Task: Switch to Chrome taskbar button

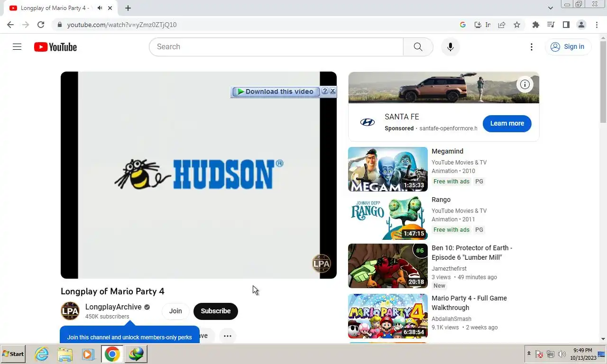Action: point(112,354)
